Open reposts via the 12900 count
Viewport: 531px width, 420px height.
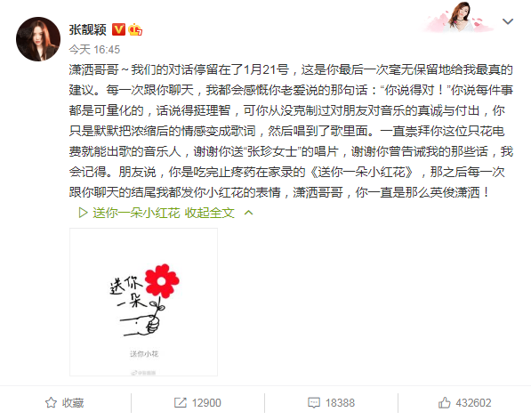[x=206, y=403]
